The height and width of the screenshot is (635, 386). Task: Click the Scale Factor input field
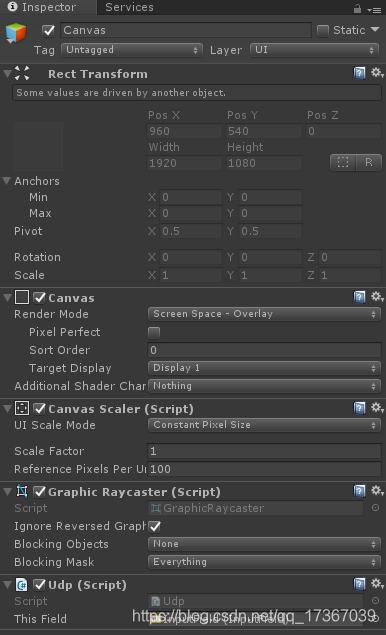tap(264, 451)
